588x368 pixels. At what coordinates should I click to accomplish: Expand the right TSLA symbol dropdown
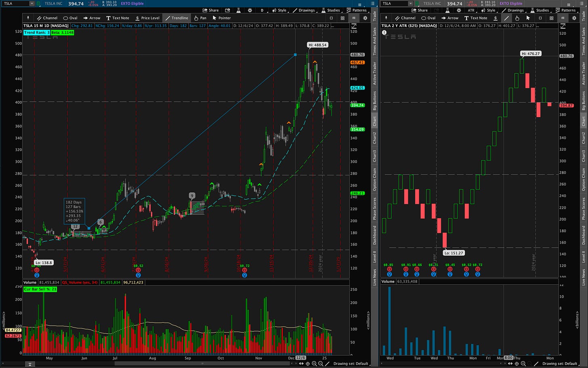pyautogui.click(x=411, y=3)
